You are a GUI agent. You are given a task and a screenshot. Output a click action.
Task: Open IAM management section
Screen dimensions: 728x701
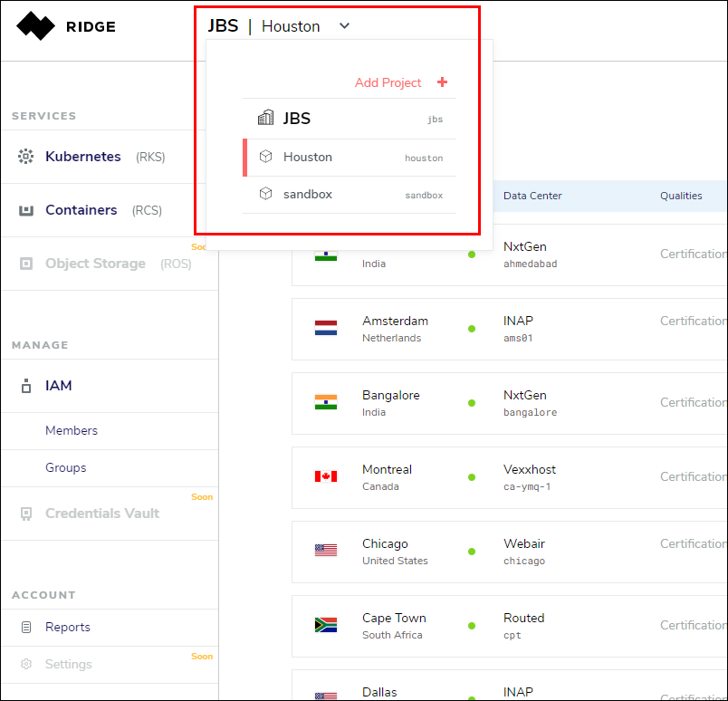pos(59,386)
